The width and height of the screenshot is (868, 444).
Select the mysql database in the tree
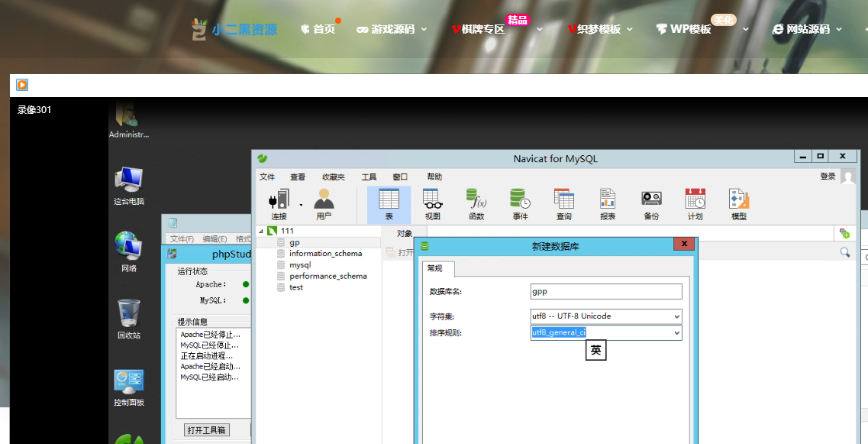click(x=300, y=265)
